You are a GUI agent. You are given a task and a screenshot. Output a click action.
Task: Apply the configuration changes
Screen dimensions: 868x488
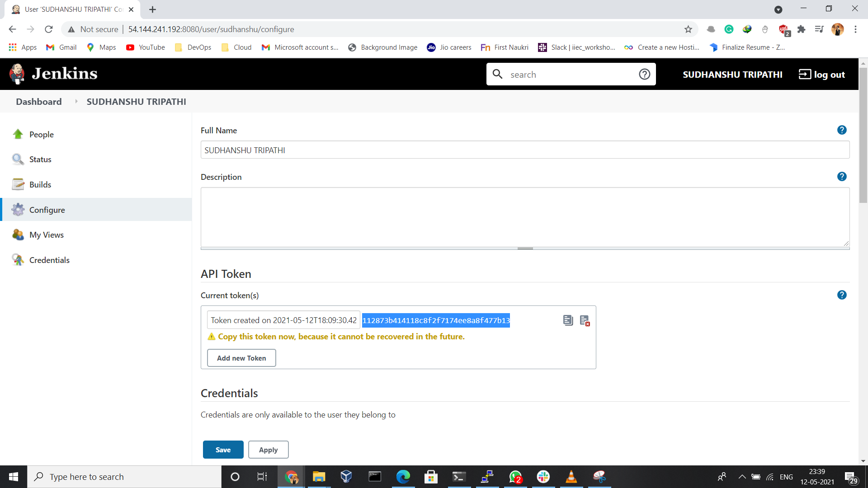coord(268,450)
